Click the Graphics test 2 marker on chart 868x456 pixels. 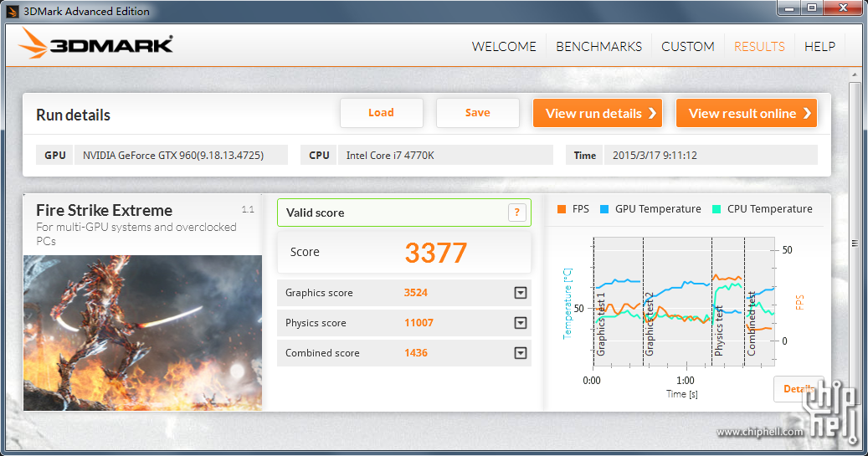[x=650, y=325]
